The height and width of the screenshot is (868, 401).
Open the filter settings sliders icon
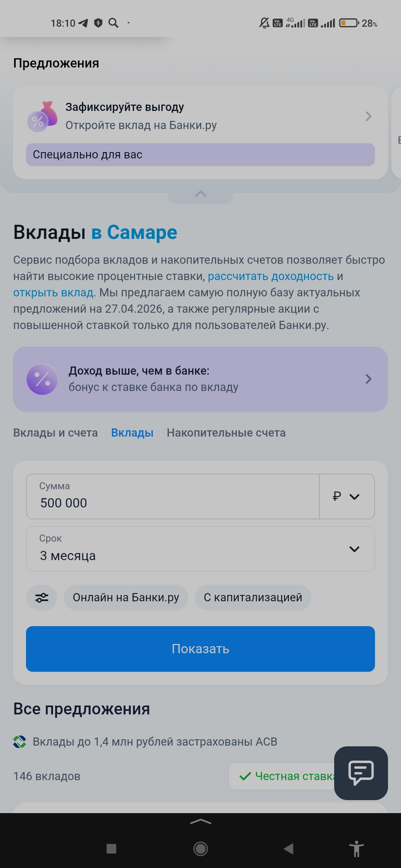point(42,598)
